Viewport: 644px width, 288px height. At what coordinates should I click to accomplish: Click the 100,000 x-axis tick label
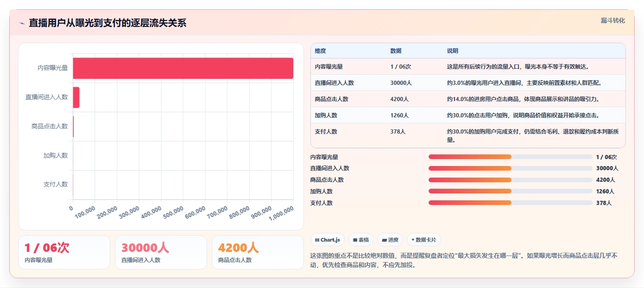[85, 212]
